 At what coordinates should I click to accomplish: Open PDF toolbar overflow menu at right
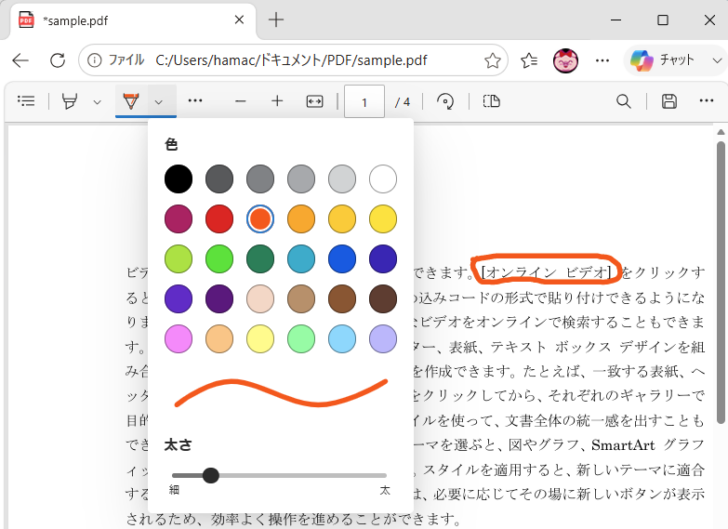pos(706,101)
